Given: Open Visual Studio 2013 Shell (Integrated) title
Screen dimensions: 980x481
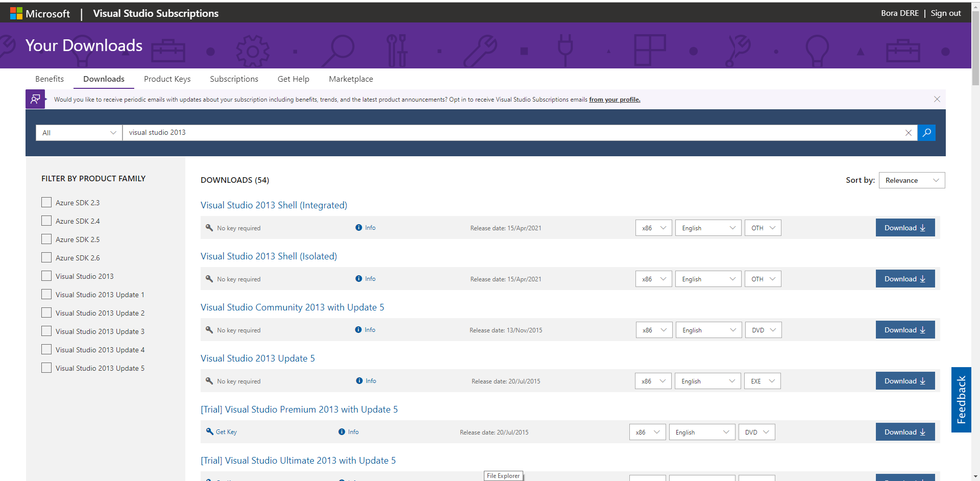Looking at the screenshot, I should (x=274, y=205).
